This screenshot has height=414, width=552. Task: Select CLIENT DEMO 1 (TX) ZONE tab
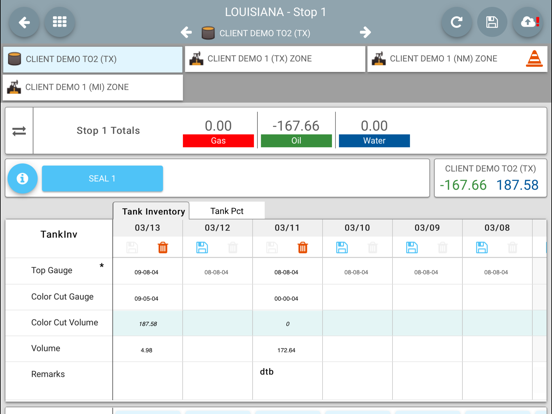tap(275, 59)
